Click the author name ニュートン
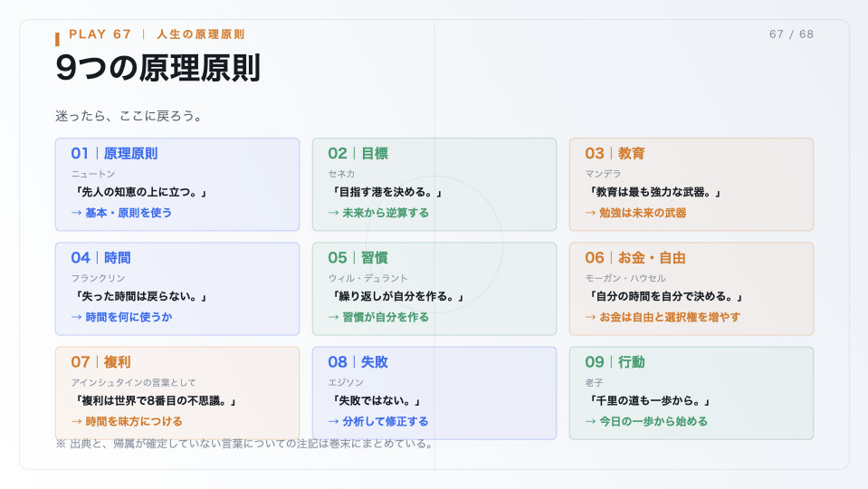Viewport: 868px width, 489px height. point(93,174)
